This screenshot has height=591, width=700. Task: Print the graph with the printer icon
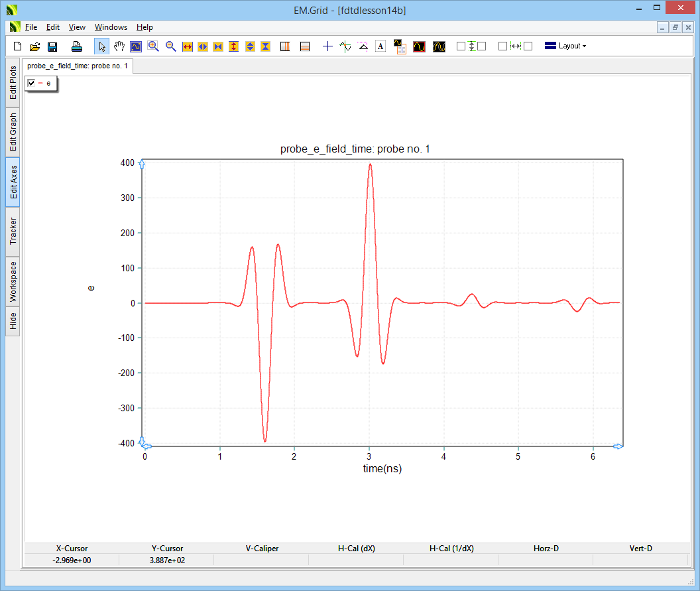[x=77, y=46]
